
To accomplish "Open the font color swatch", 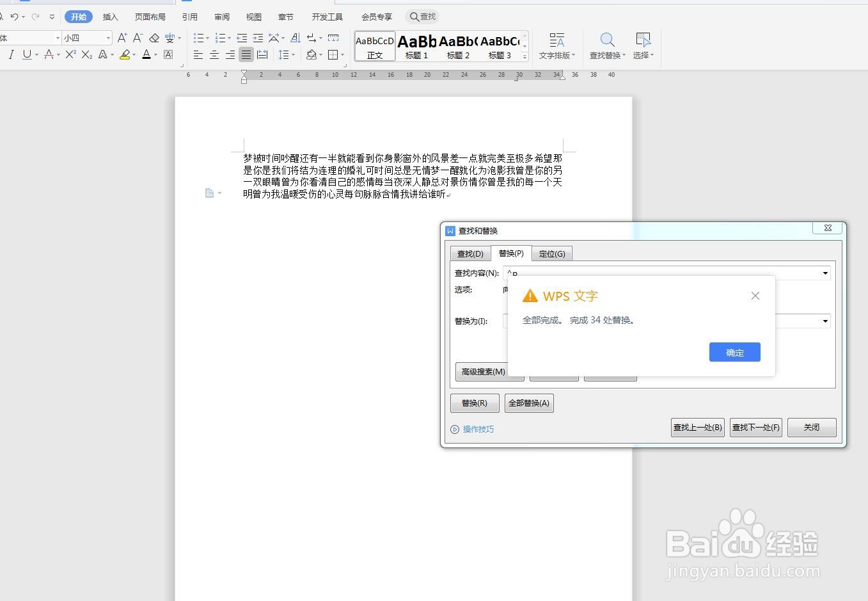I will coord(146,54).
